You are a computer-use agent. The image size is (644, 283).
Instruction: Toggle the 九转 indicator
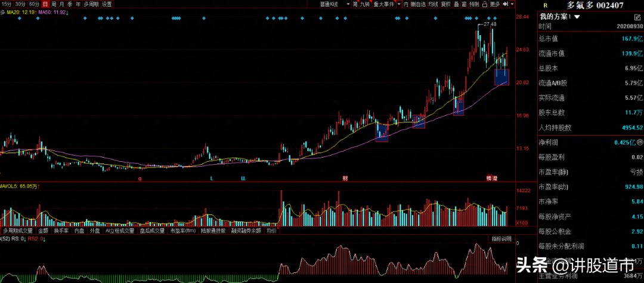[x=365, y=4]
